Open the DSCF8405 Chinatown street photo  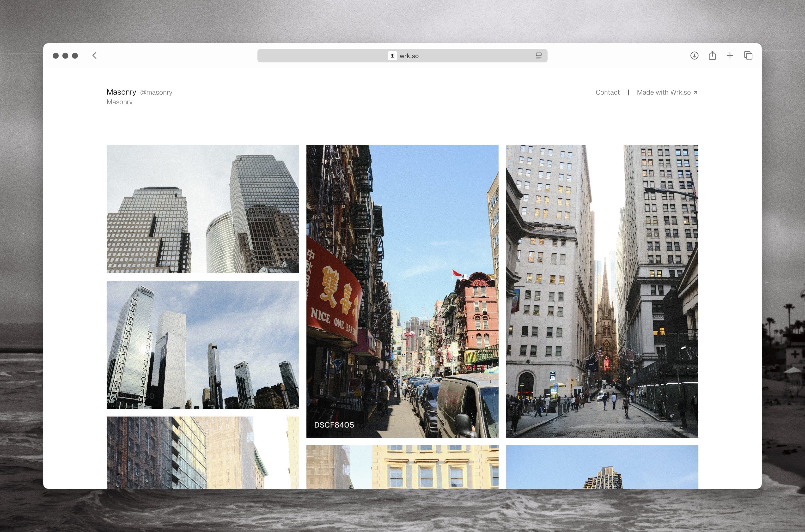(402, 291)
